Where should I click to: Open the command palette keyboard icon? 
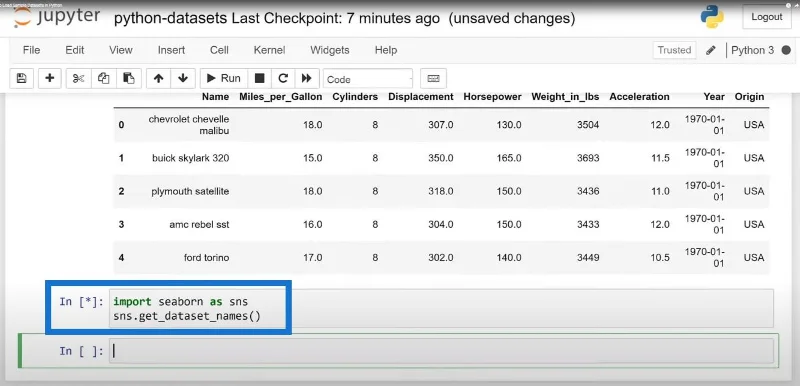click(433, 79)
